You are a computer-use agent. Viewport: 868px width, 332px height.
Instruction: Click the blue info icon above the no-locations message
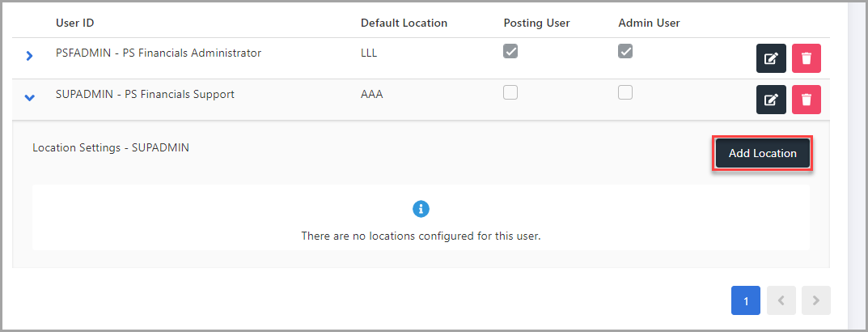tap(421, 209)
